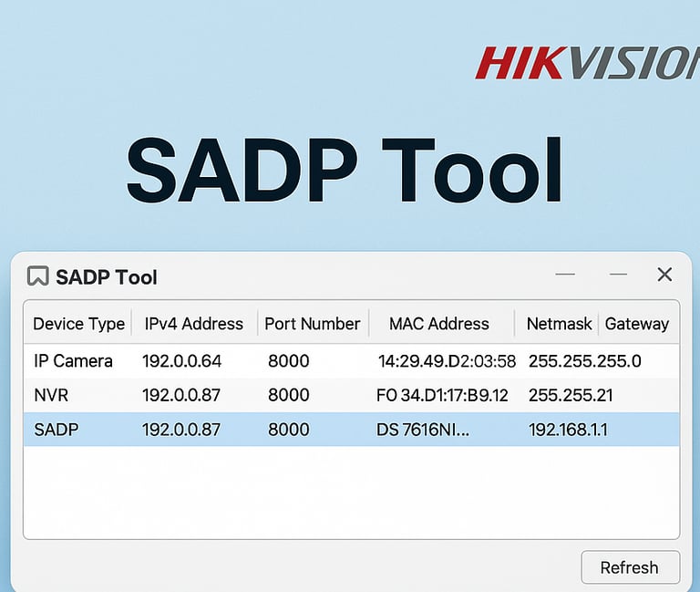The height and width of the screenshot is (592, 700).
Task: Click MAC address 14:29.49.D2:03:58
Action: (x=447, y=361)
